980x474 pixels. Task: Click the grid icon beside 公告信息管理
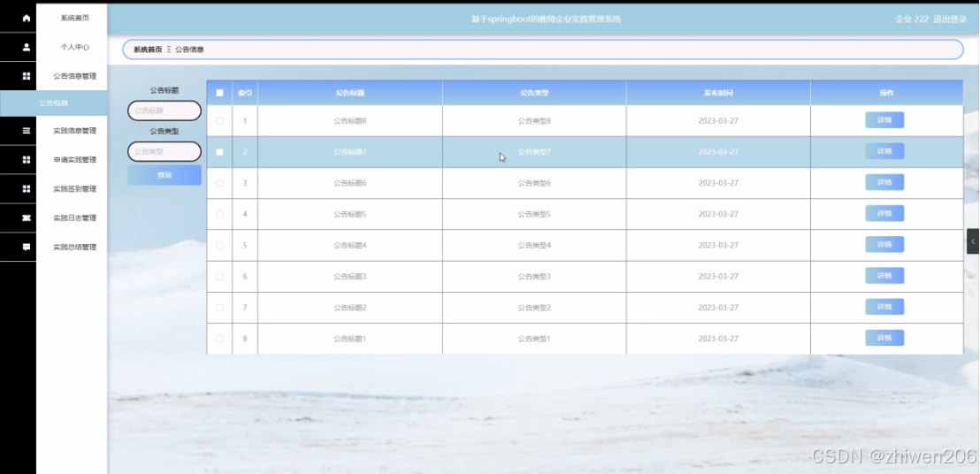pos(27,76)
